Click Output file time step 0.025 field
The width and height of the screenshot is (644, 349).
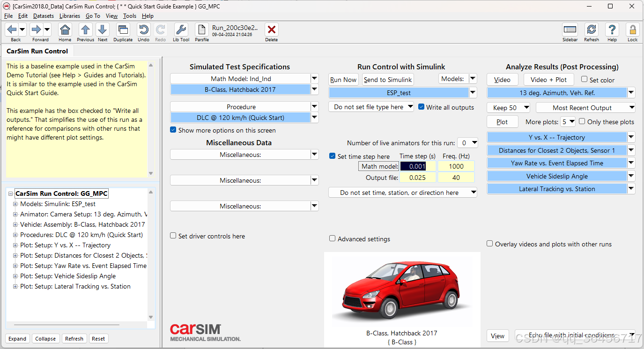click(418, 178)
